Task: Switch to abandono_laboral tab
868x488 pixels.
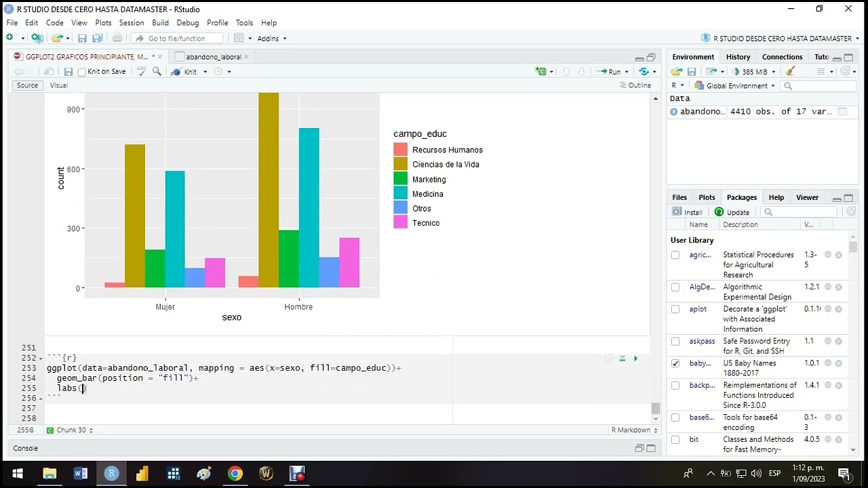Action: (x=213, y=57)
